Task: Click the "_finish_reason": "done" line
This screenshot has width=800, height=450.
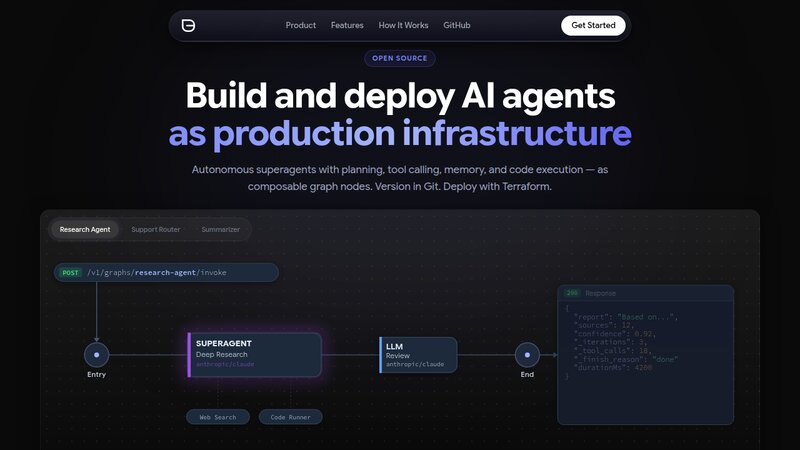Action: (x=626, y=359)
